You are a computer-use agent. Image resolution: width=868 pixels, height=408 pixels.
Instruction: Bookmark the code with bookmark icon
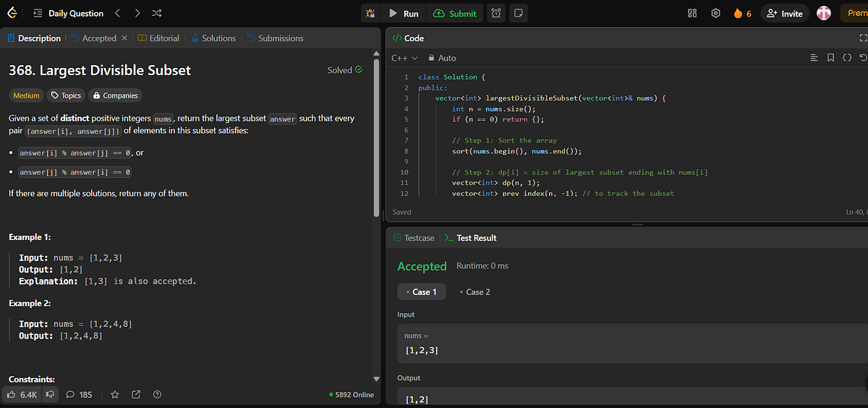click(830, 58)
